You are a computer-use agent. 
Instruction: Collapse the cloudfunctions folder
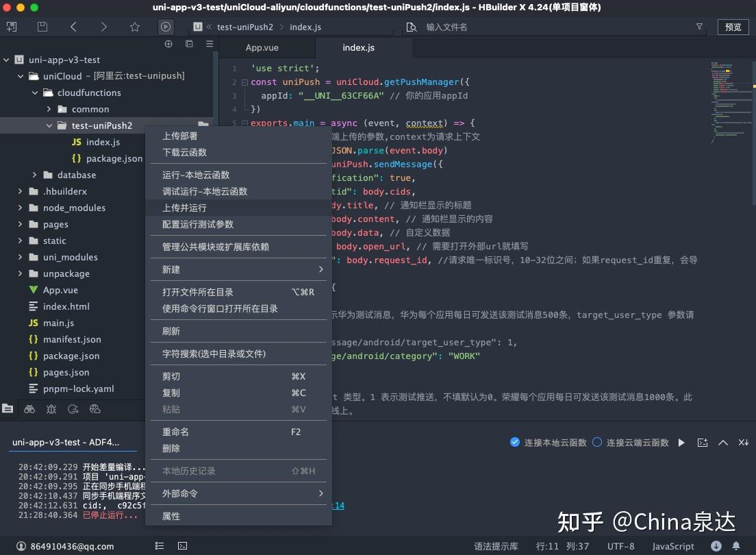point(35,92)
